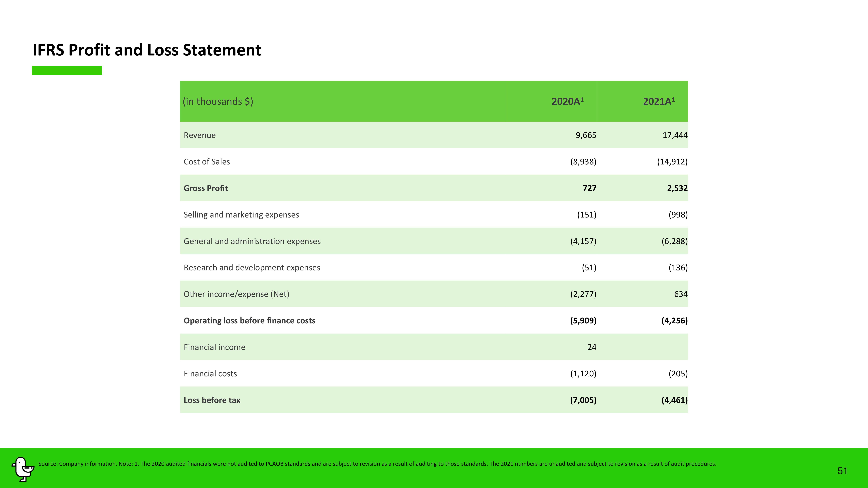This screenshot has width=868, height=488.
Task: Select the Loss before tax label
Action: pos(212,400)
